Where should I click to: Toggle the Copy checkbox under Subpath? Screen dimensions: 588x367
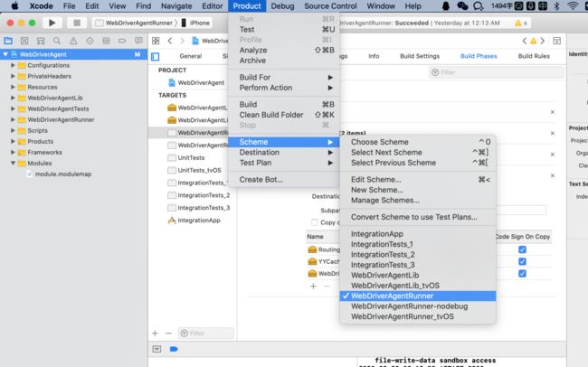pos(315,222)
